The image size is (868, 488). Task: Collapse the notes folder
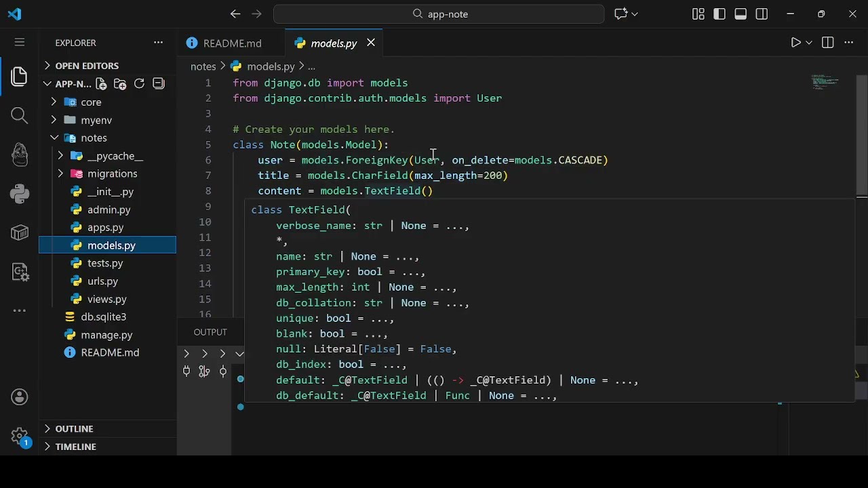(x=54, y=138)
